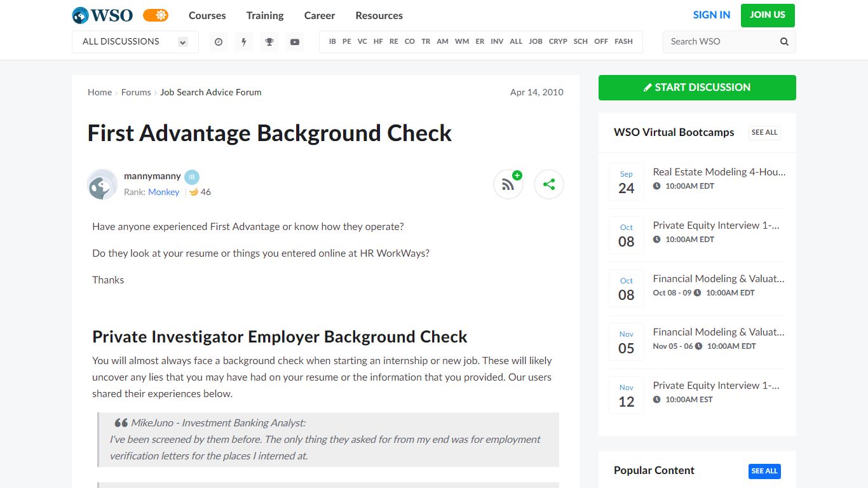Image resolution: width=868 pixels, height=488 pixels.
Task: Select the CO forum tab
Action: pyautogui.click(x=410, y=41)
